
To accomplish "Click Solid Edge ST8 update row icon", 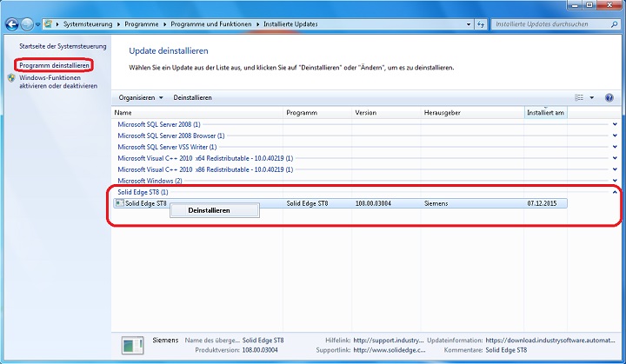I will [119, 203].
